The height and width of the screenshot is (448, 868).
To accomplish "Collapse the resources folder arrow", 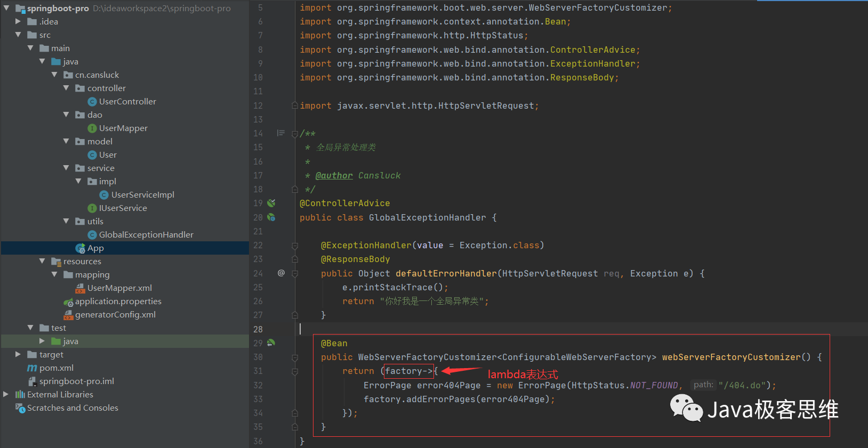I will tap(42, 261).
